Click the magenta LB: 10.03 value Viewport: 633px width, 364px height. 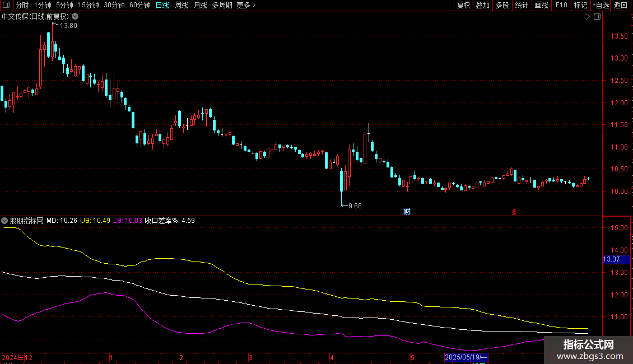128,221
